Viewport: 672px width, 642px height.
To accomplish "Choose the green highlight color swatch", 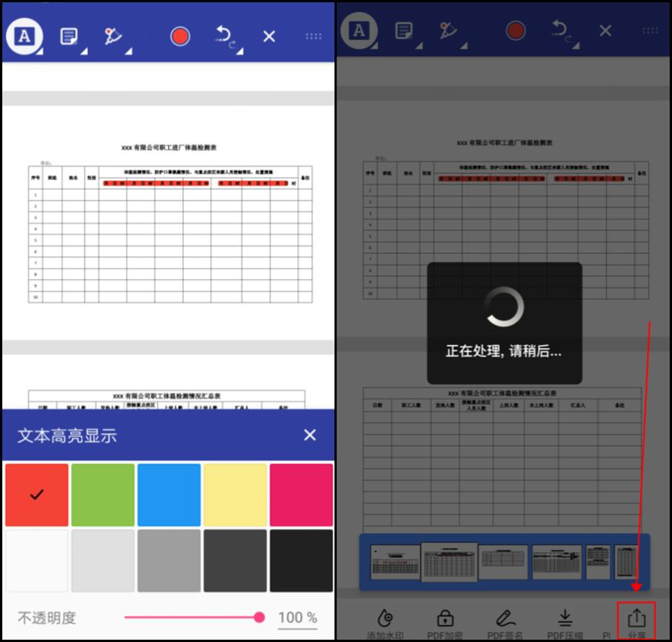I will (103, 495).
